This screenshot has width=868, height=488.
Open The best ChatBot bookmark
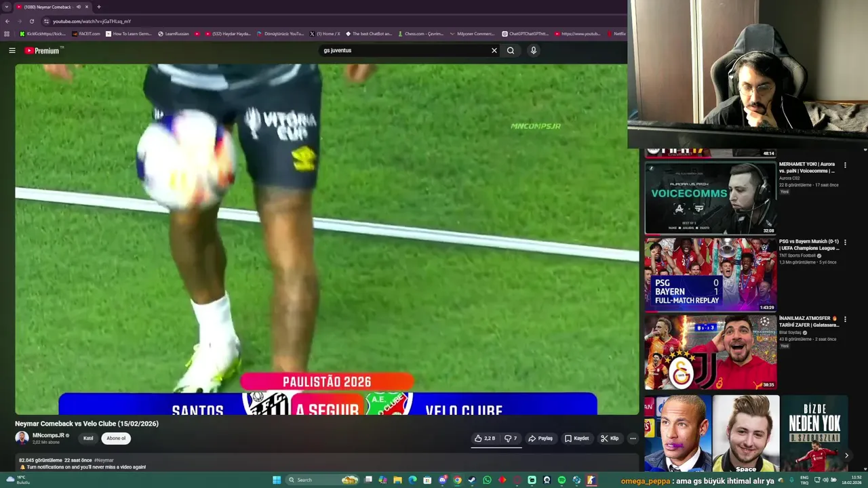pyautogui.click(x=368, y=34)
